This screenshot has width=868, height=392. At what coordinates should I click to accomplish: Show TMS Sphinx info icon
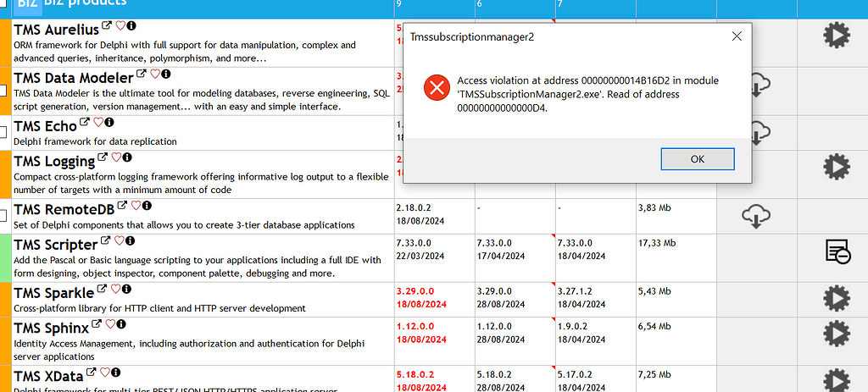click(x=121, y=323)
